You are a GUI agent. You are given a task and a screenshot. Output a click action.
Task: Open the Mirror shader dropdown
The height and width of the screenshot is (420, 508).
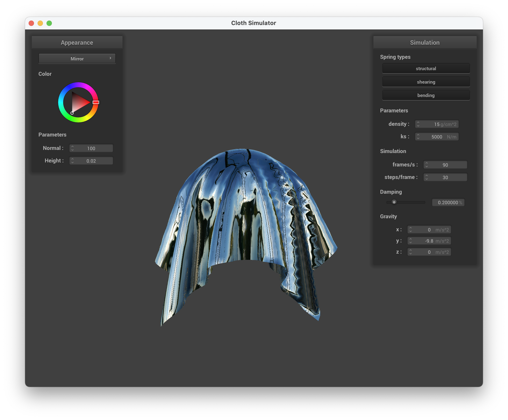[x=77, y=59]
